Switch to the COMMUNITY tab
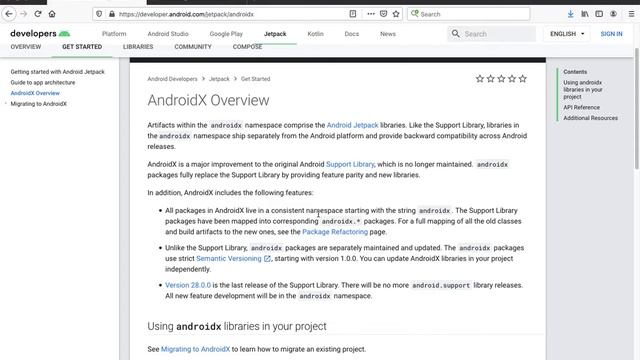This screenshot has width=640, height=360. tap(193, 47)
